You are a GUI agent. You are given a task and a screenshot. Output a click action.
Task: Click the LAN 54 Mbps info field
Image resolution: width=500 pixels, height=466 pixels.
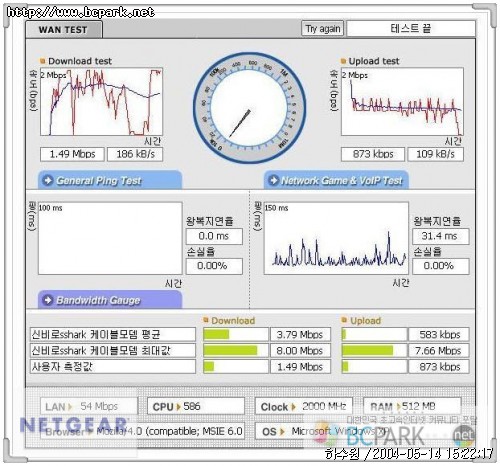pos(89,406)
